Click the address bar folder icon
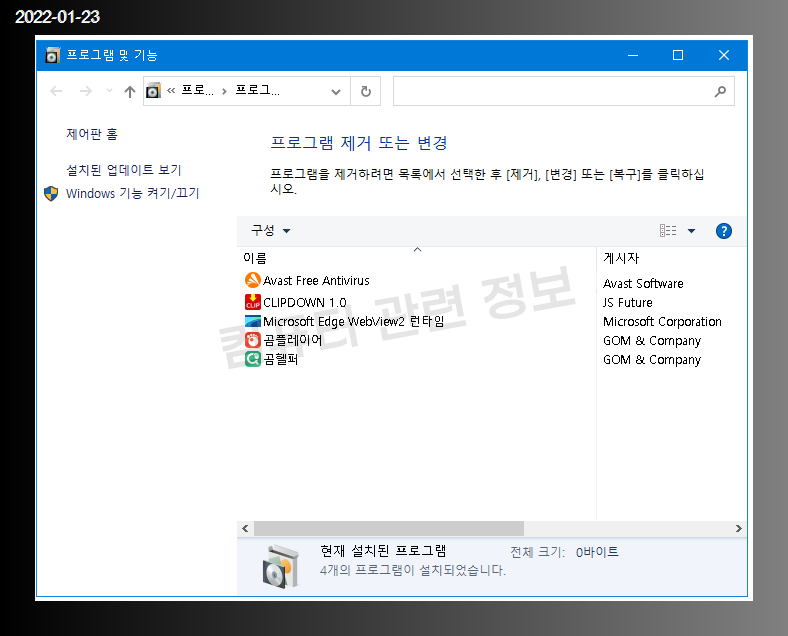Image resolution: width=788 pixels, height=636 pixels. (153, 90)
